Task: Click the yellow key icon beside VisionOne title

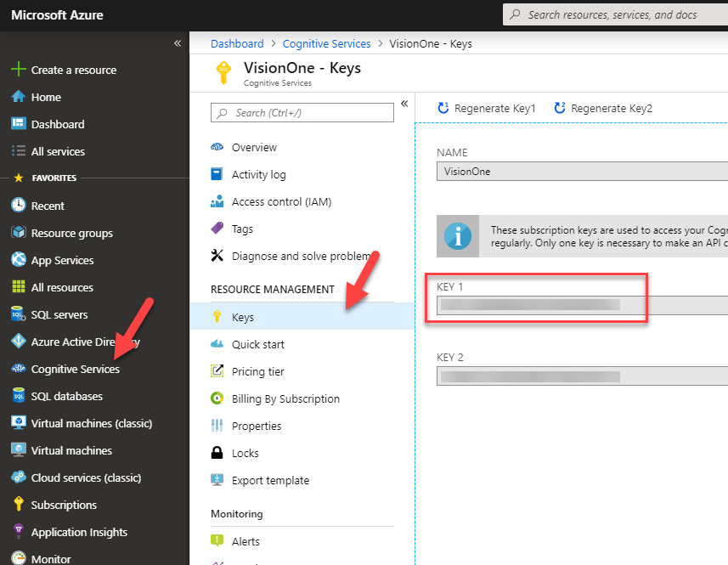Action: pyautogui.click(x=223, y=73)
